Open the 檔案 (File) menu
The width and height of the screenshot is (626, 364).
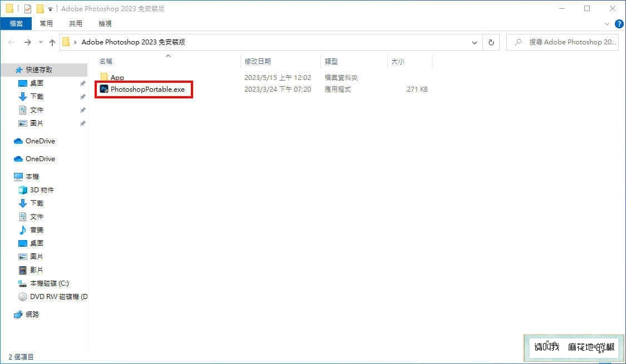[x=16, y=23]
